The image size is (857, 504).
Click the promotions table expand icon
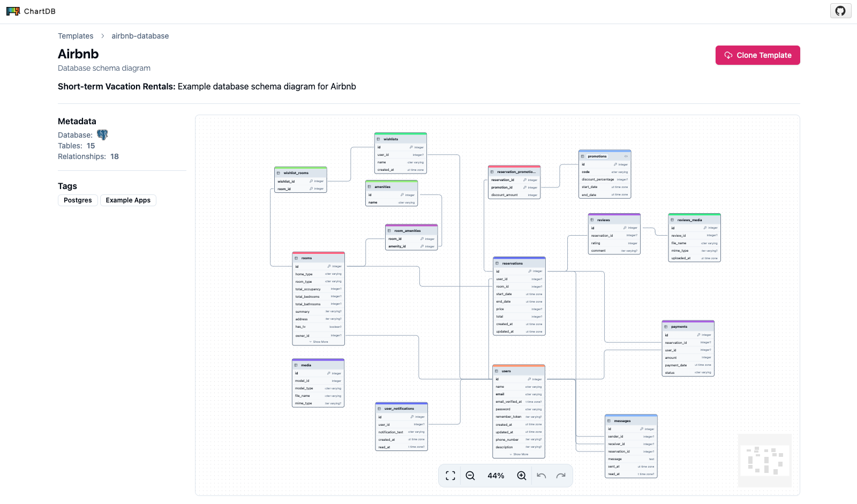point(626,156)
